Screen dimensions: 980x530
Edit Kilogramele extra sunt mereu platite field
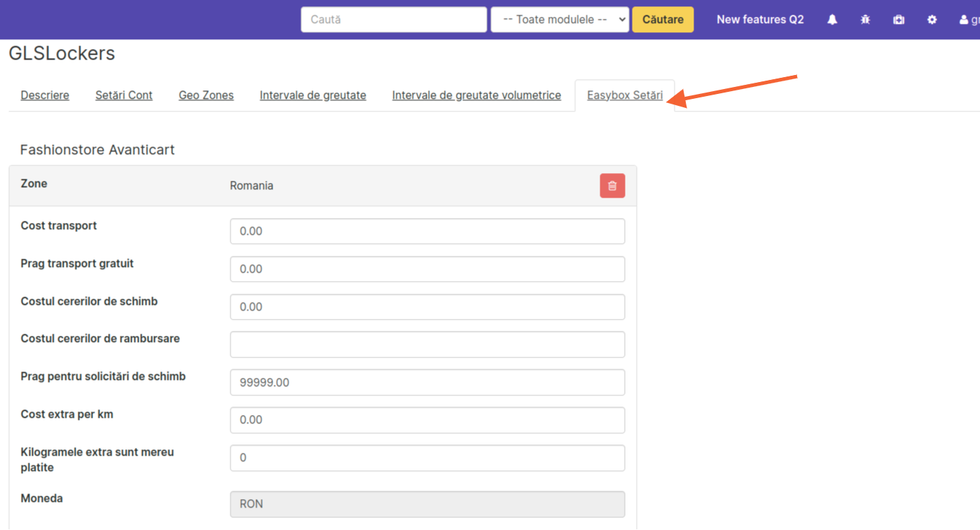click(427, 458)
